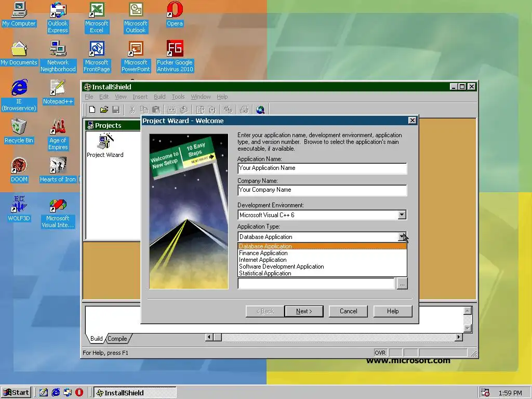This screenshot has height=399, width=532.
Task: Open the File menu
Action: point(89,97)
